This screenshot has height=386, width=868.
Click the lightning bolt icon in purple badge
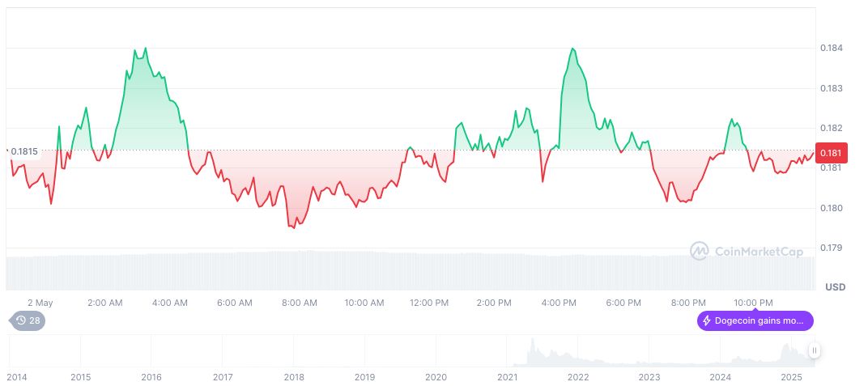(x=707, y=321)
